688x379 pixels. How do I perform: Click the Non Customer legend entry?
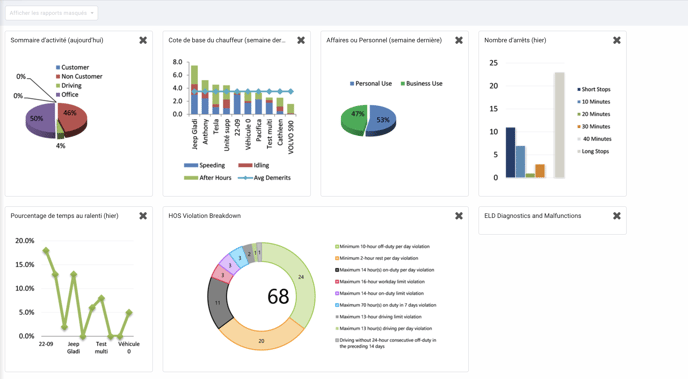click(79, 76)
